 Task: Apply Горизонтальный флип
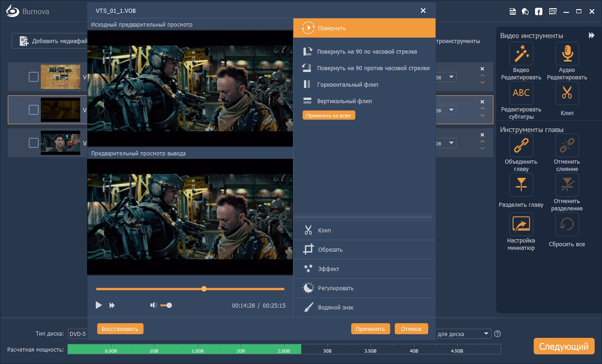(340, 85)
